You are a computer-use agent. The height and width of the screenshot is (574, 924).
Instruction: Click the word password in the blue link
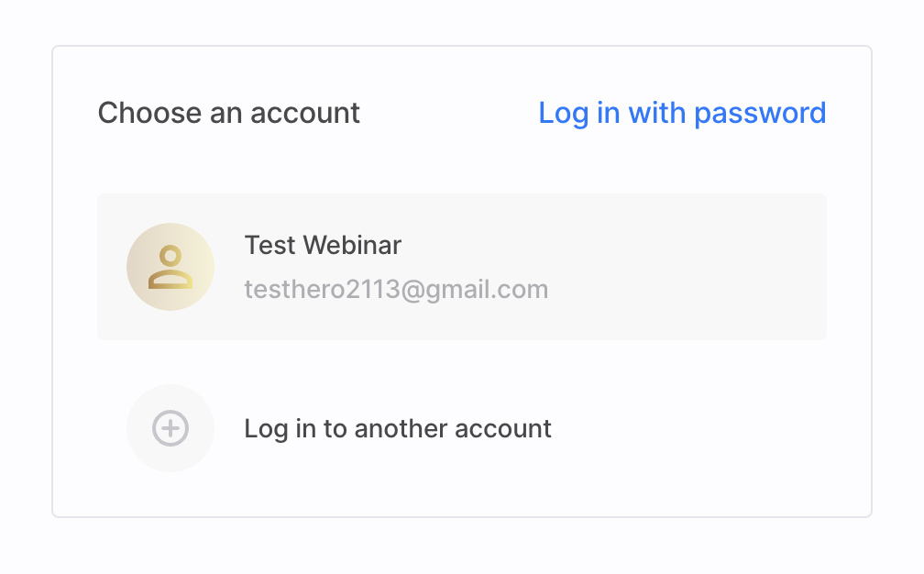tap(760, 113)
